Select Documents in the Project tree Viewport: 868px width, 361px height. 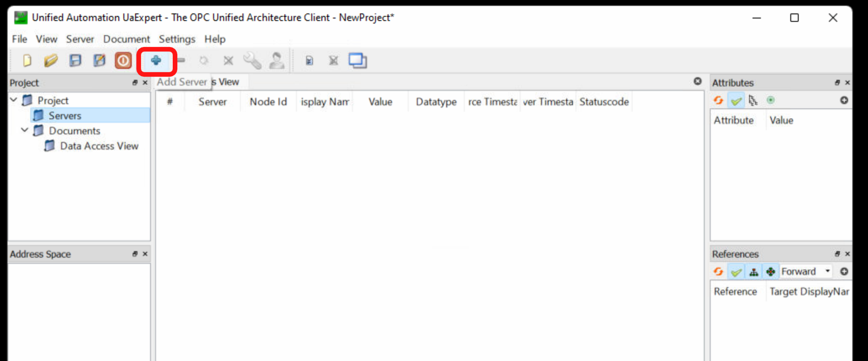coord(74,130)
